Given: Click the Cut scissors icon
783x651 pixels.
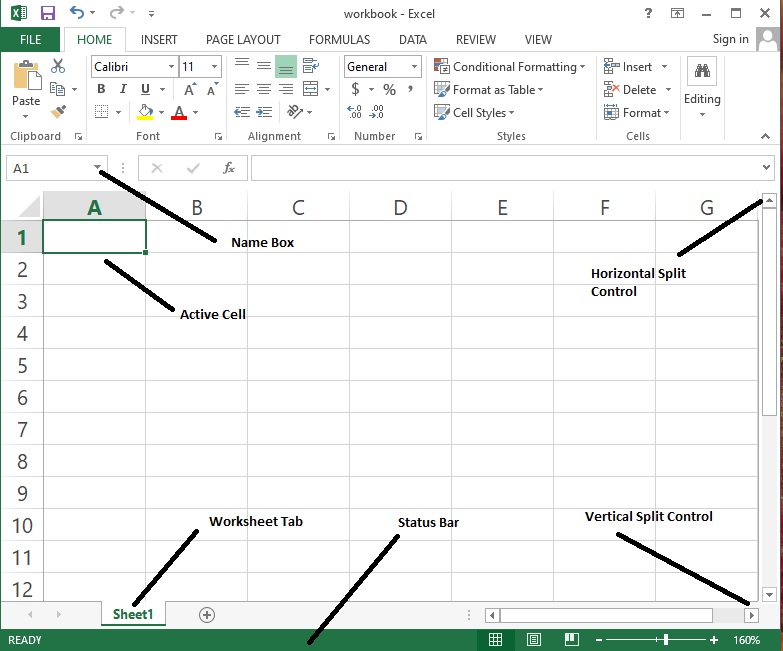Looking at the screenshot, I should pyautogui.click(x=58, y=66).
